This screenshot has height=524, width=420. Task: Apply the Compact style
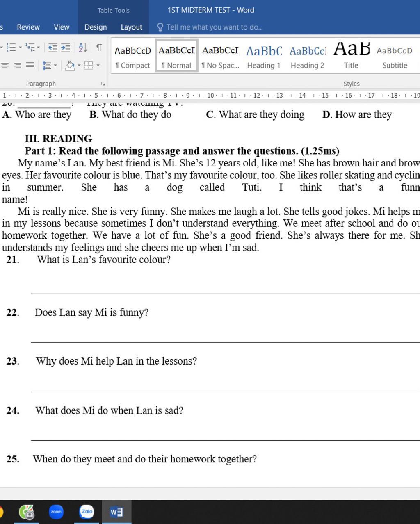[x=132, y=56]
